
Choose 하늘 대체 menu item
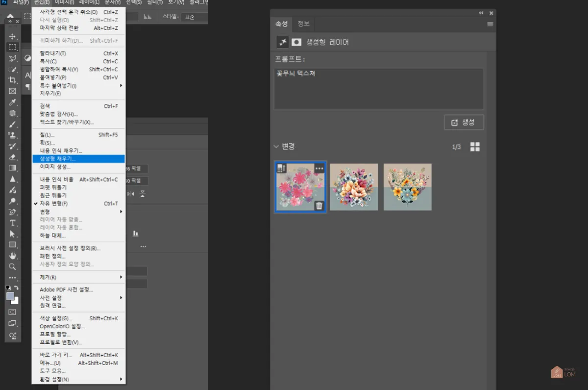[78, 235]
